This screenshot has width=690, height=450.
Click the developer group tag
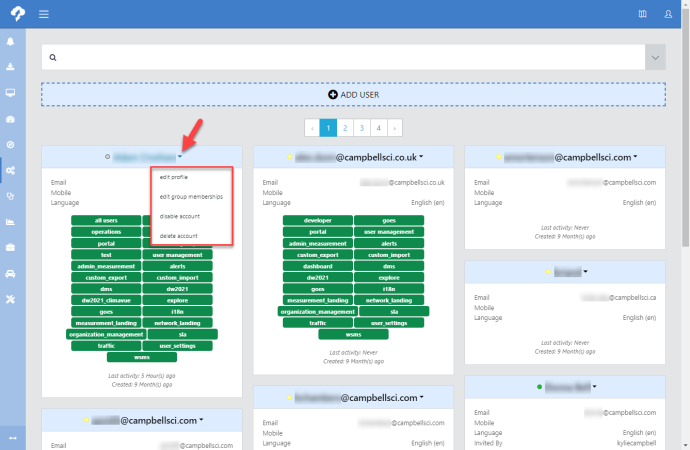point(318,220)
